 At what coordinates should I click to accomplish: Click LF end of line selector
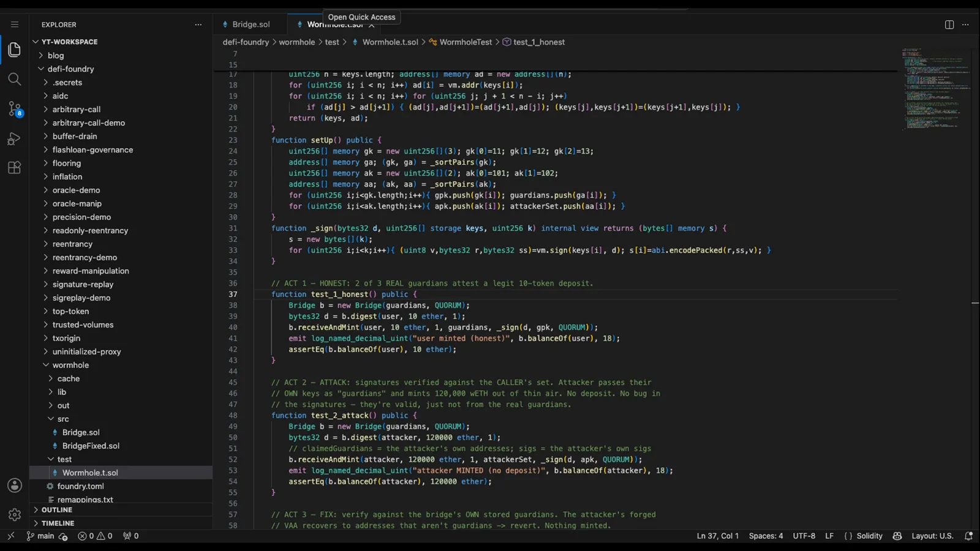(x=829, y=536)
